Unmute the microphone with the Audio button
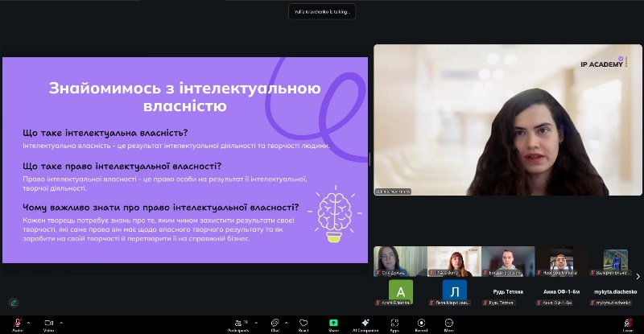644x334 pixels. click(17, 324)
